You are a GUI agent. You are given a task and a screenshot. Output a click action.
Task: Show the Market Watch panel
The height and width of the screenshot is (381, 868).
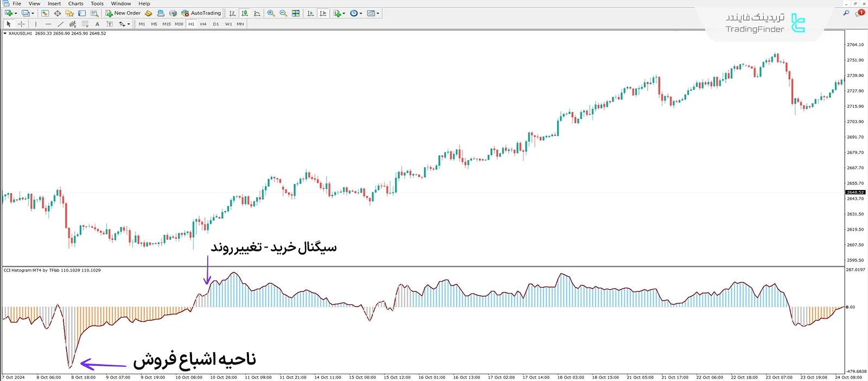coord(45,13)
